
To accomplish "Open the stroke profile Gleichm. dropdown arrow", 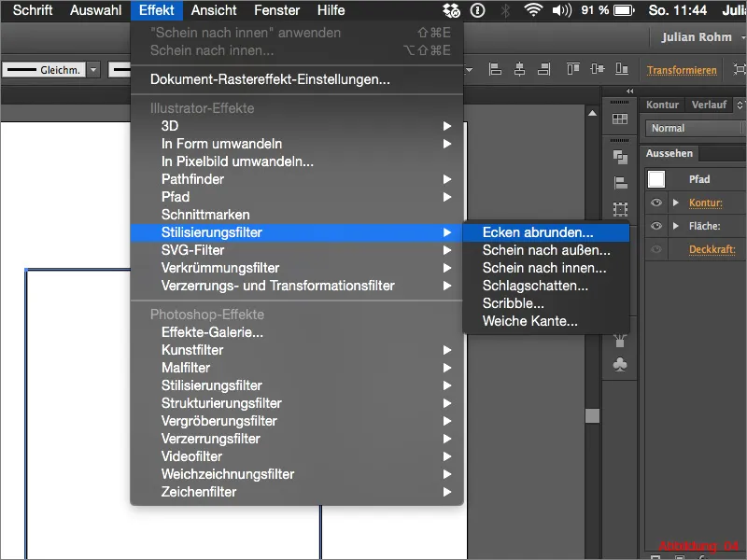I will [93, 69].
